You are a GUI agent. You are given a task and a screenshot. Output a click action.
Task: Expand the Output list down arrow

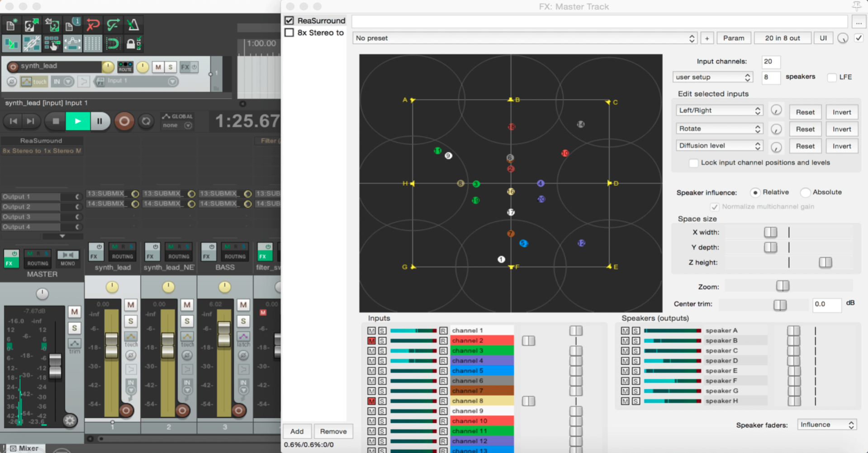point(62,236)
